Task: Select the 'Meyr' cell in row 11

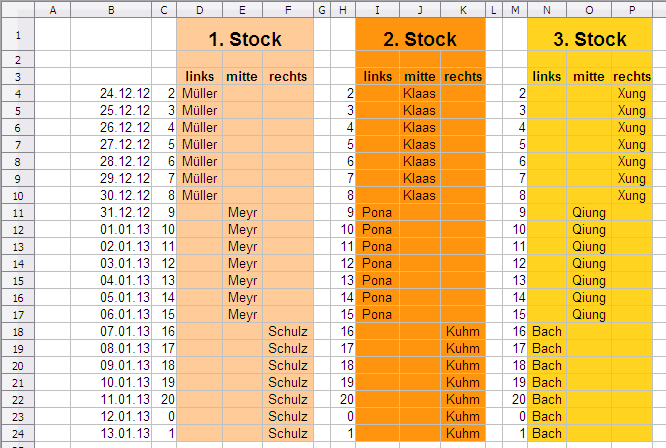Action: 243,212
